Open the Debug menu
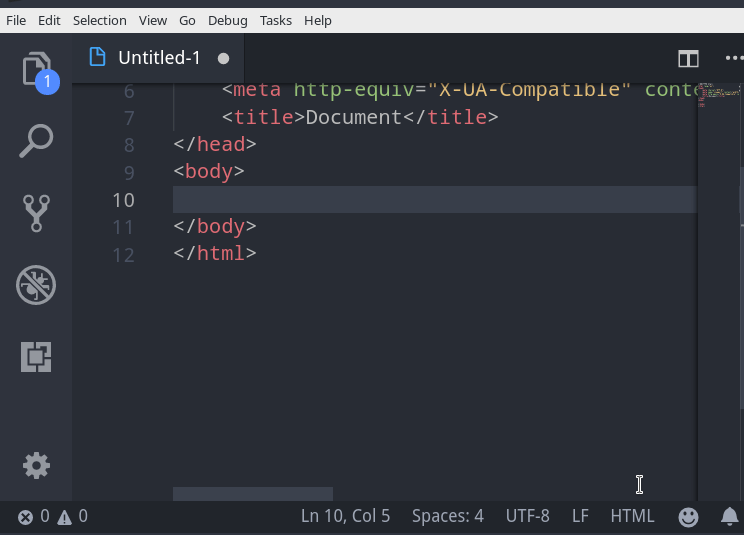 [228, 21]
